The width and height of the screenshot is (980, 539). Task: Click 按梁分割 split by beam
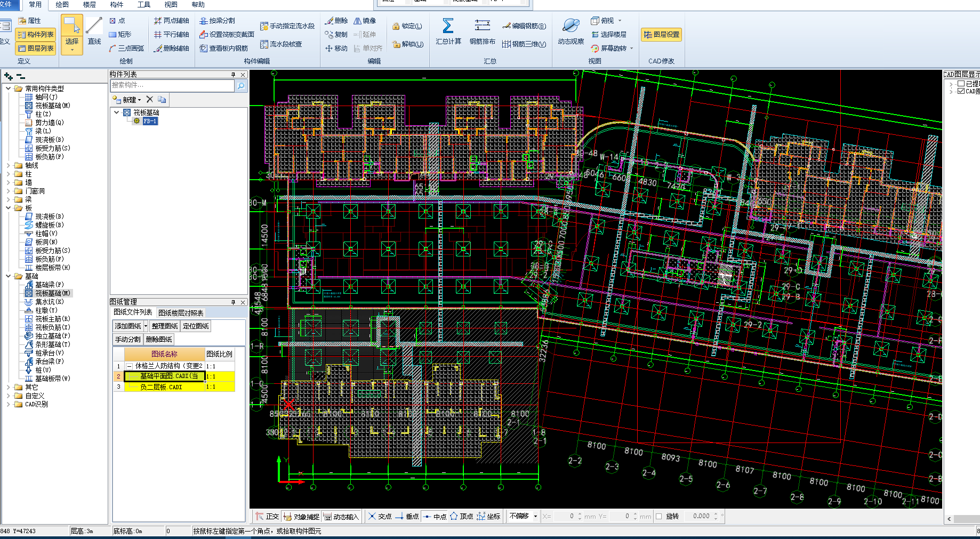click(x=217, y=21)
